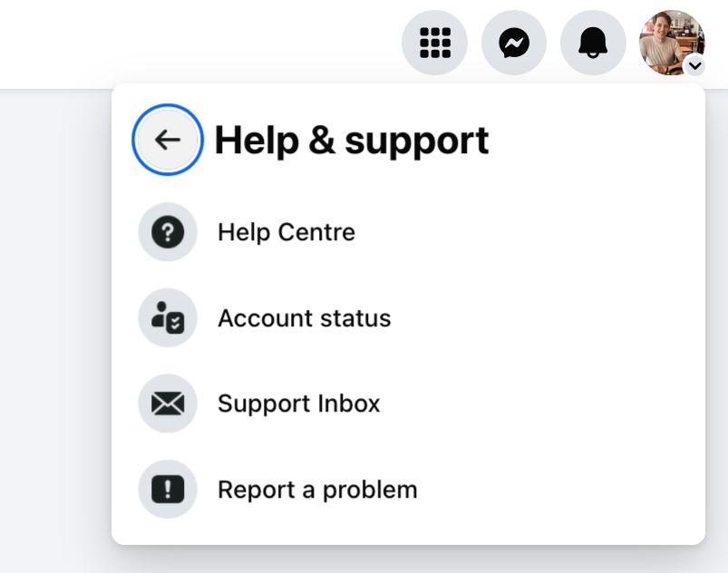Open Messenger chats icon
Screen dimensions: 728x573
pyautogui.click(x=514, y=43)
